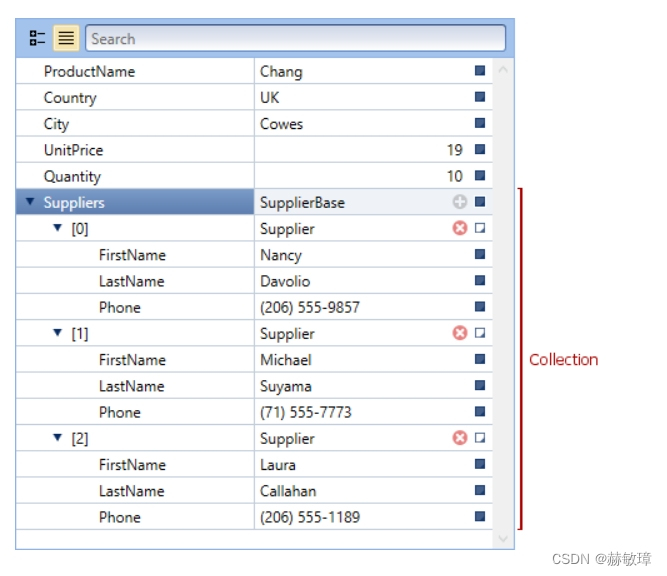Select the Quantity property label
667x576 pixels.
72,177
